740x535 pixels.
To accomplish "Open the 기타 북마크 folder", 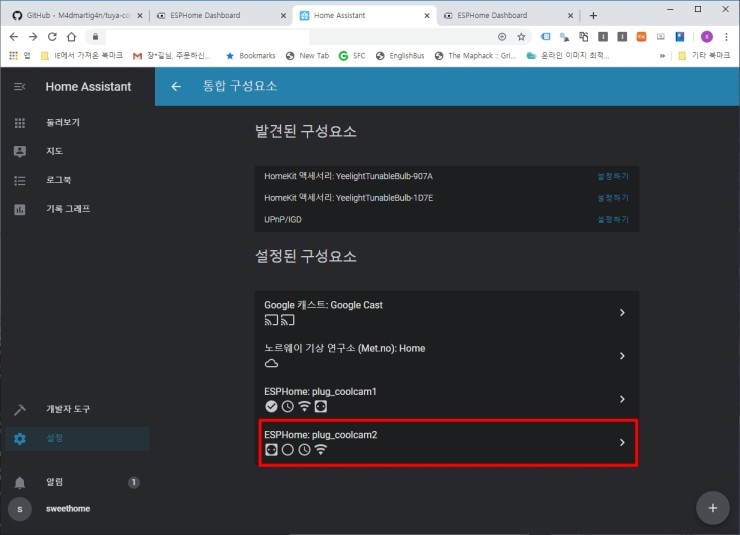I will pos(704,56).
